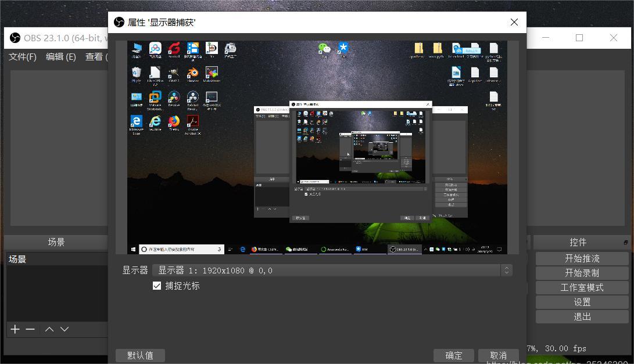Click the OBS logo in main window title
The width and height of the screenshot is (634, 364).
(15, 38)
